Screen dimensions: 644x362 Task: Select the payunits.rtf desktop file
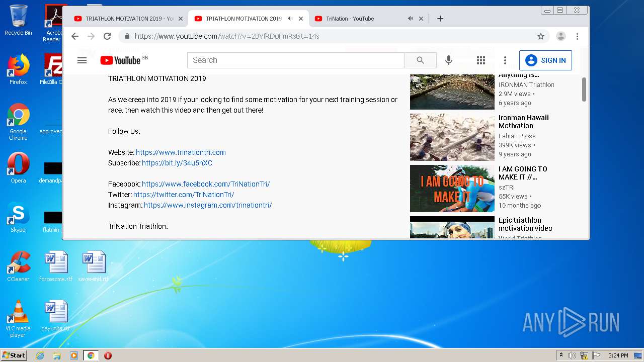point(56,316)
